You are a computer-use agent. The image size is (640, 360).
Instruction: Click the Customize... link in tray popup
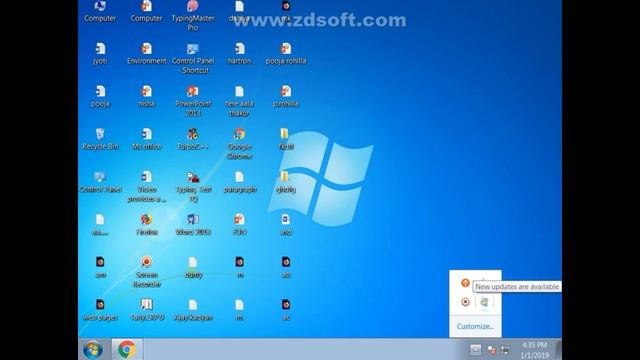pos(475,327)
